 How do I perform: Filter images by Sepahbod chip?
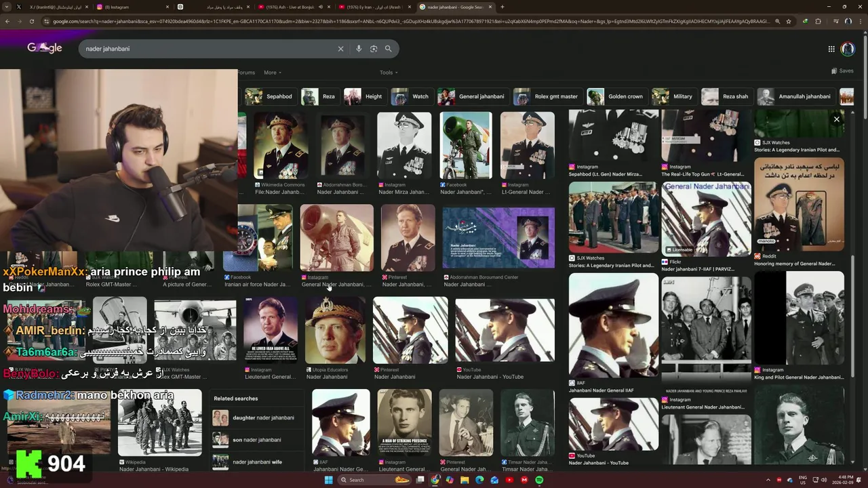click(x=269, y=96)
